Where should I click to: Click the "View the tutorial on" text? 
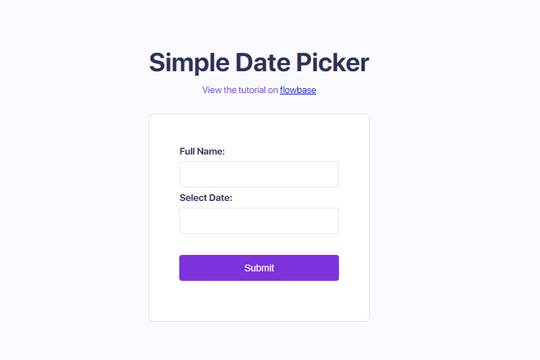pos(240,90)
